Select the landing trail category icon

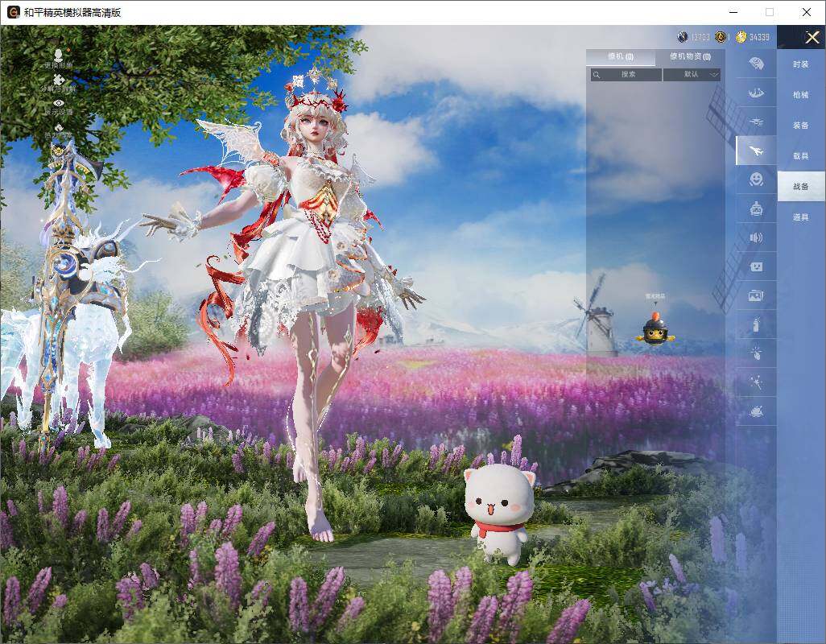tap(756, 93)
